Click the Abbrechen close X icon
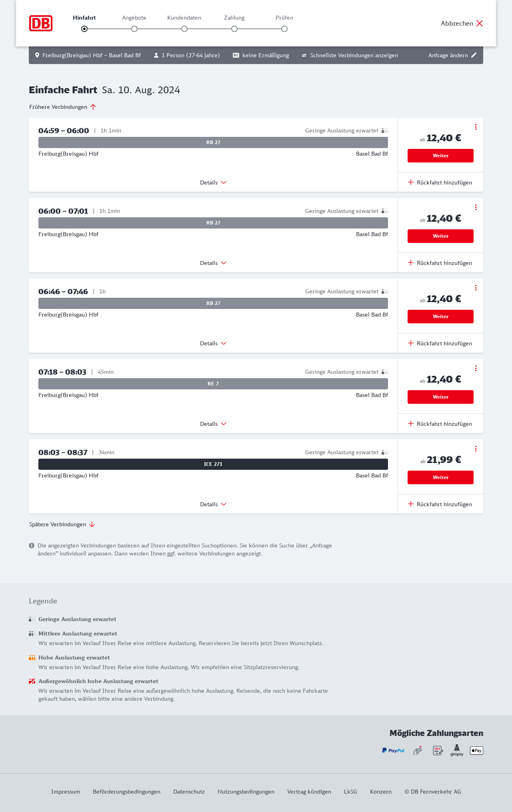 (480, 23)
